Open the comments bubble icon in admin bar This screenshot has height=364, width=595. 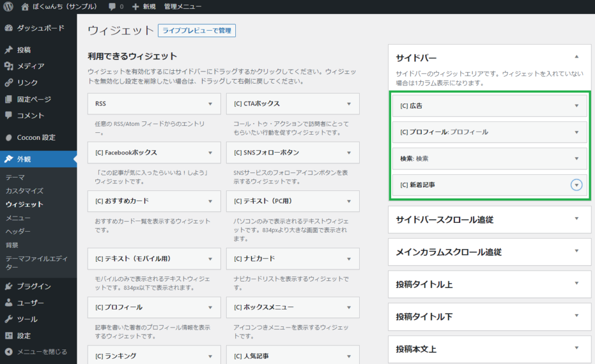coord(112,6)
